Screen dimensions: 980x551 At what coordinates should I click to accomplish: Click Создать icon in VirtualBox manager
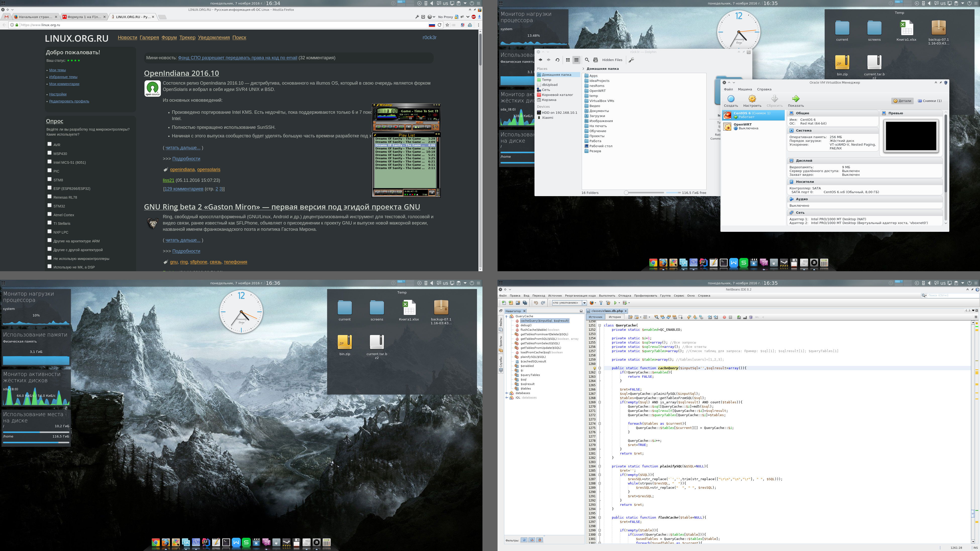tap(731, 99)
